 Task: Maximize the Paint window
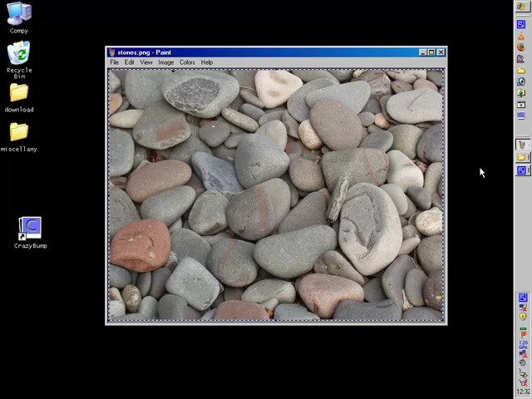431,52
